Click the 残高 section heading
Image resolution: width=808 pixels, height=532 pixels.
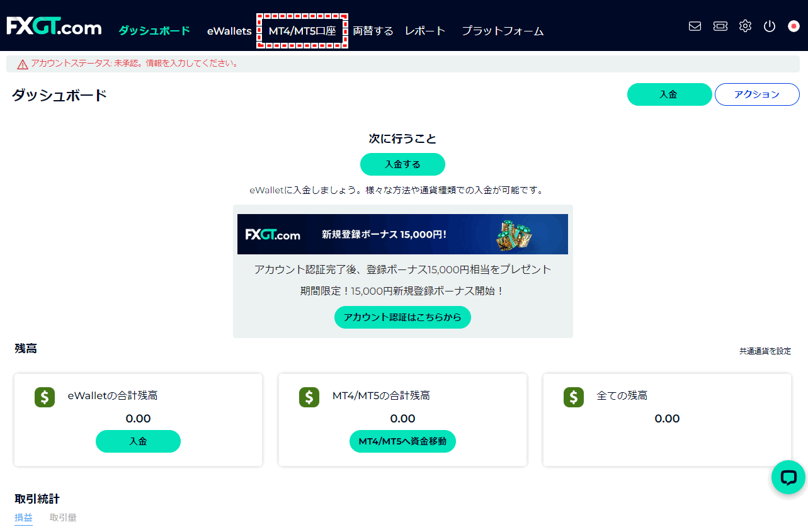[26, 348]
